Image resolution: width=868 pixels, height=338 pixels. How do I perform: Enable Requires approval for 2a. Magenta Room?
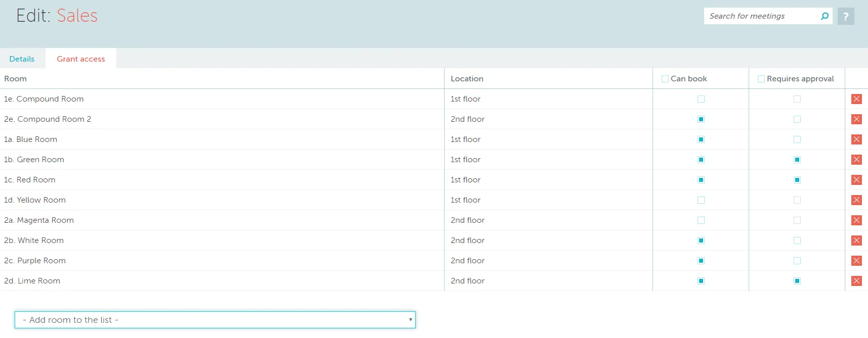[x=797, y=220]
